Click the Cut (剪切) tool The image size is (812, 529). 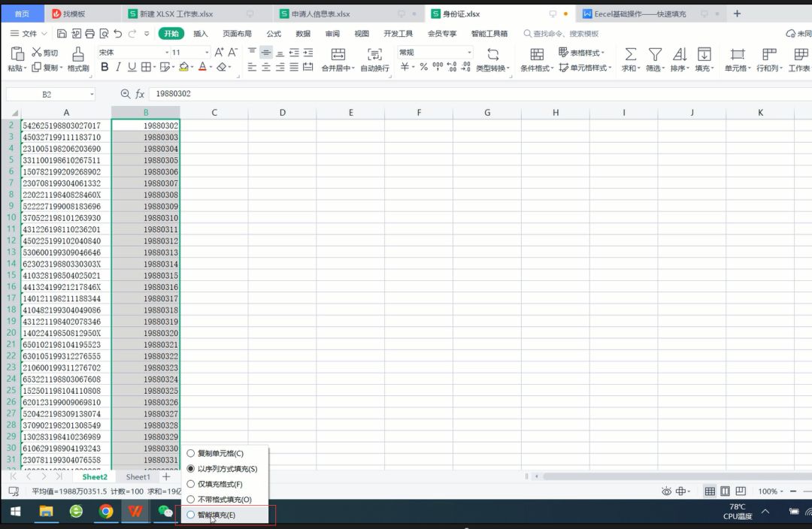pos(44,53)
